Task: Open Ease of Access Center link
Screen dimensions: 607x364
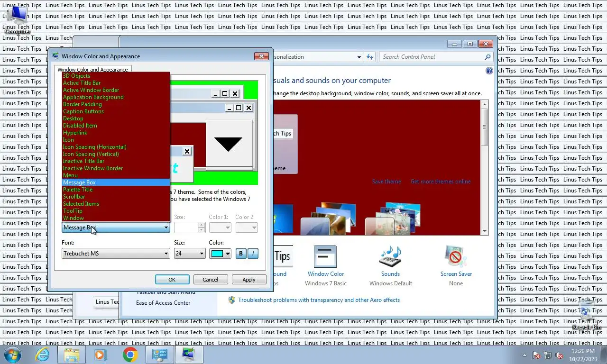Action: (163, 303)
